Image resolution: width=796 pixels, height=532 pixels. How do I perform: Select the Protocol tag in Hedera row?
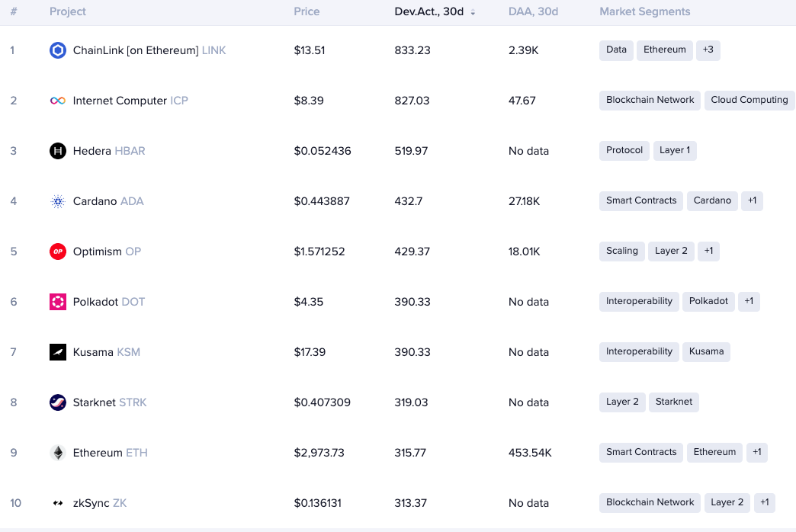click(624, 150)
